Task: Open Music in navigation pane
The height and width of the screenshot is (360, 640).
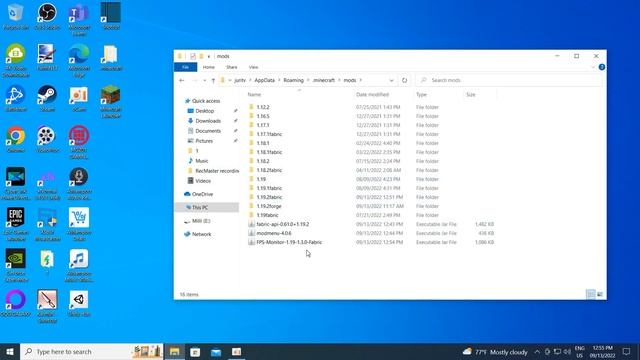Action: click(202, 161)
